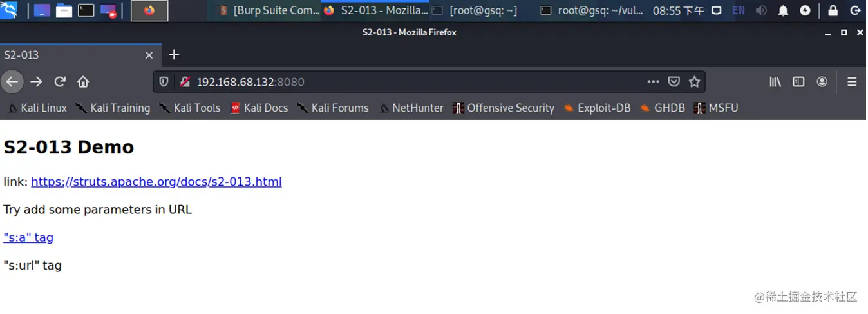868x314 pixels.
Task: Launch terminal emulator from panel
Action: coord(86,10)
